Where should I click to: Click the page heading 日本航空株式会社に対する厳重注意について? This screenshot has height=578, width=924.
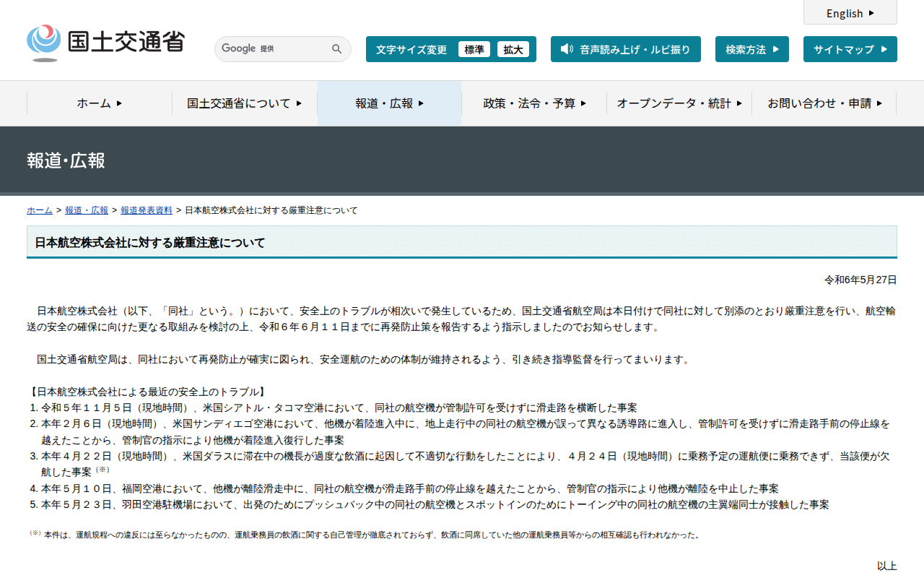pyautogui.click(x=150, y=243)
